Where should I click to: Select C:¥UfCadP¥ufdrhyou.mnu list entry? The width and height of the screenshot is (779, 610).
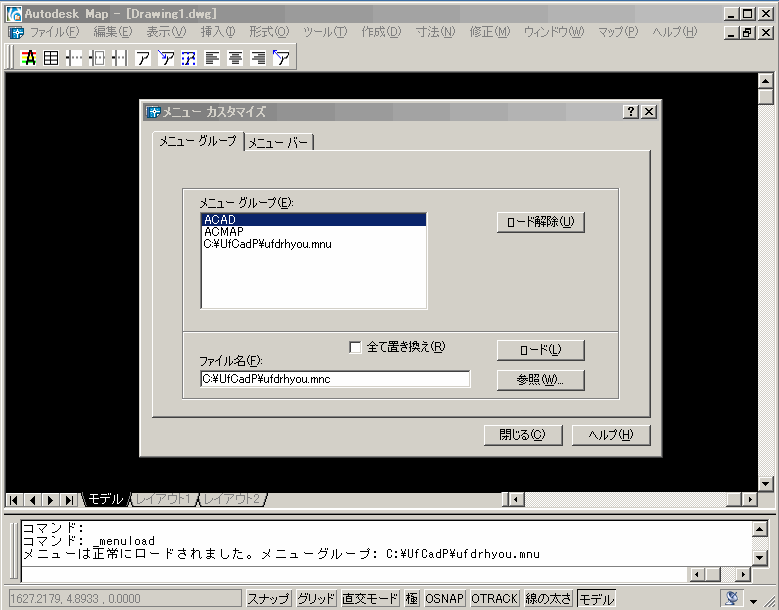[x=314, y=244]
